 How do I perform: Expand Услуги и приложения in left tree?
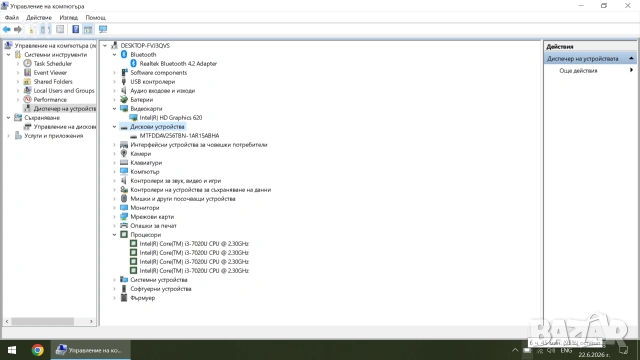[9, 136]
